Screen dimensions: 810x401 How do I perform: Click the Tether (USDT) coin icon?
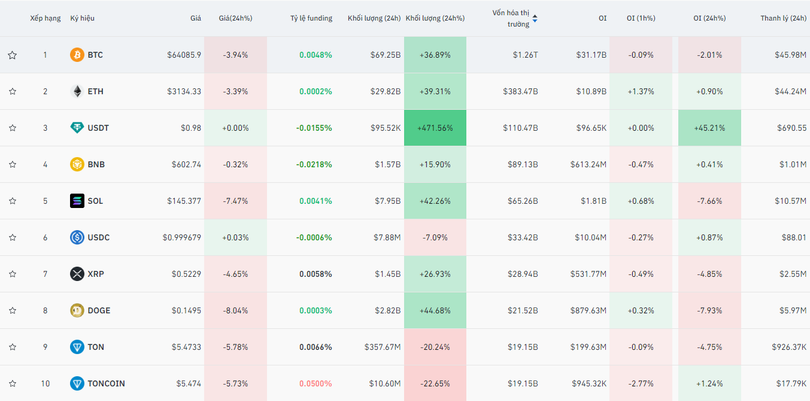pos(77,128)
